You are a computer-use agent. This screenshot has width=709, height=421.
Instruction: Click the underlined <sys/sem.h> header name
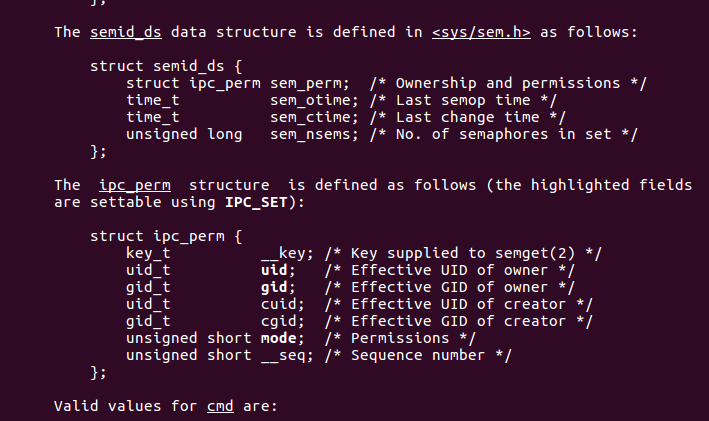click(x=481, y=32)
